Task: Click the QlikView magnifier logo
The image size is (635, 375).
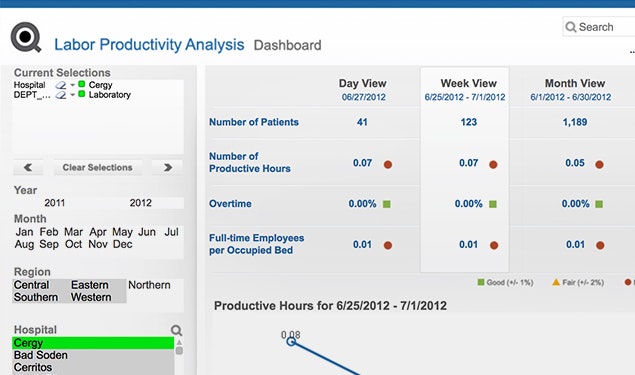Action: 26,37
